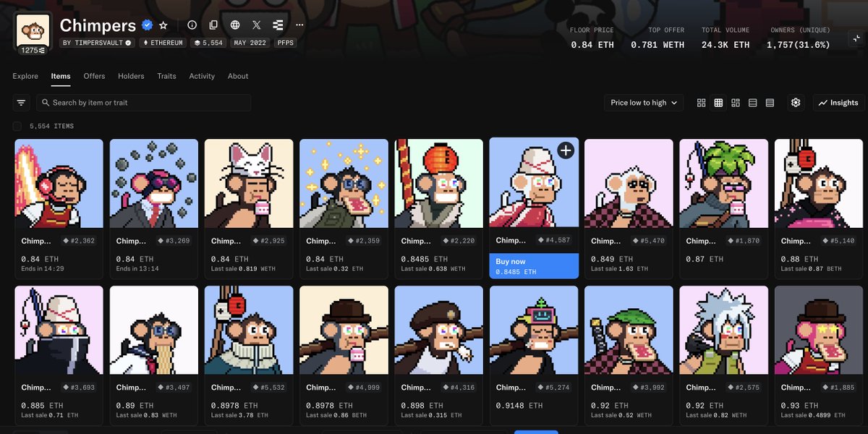The height and width of the screenshot is (434, 868).
Task: Click the "Ends in 14:29" text
Action: coord(43,268)
